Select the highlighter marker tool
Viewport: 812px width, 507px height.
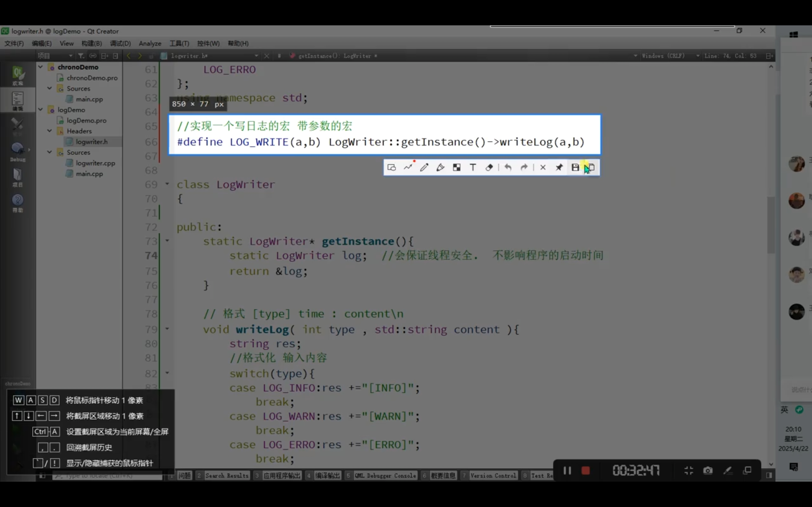coord(440,167)
